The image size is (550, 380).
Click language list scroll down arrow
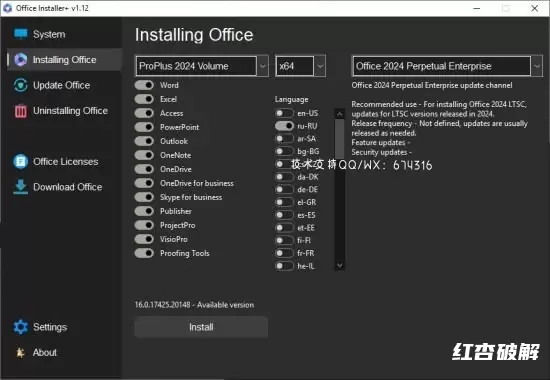[x=340, y=266]
